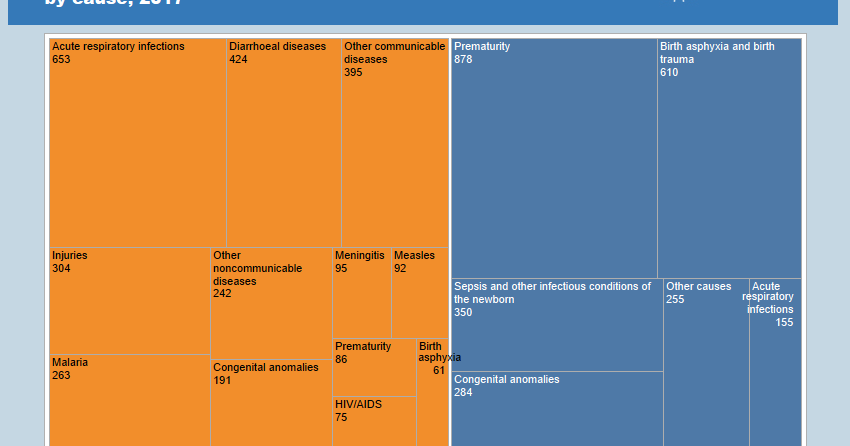
Task: Click the Other causes 255 cell
Action: tap(706, 363)
